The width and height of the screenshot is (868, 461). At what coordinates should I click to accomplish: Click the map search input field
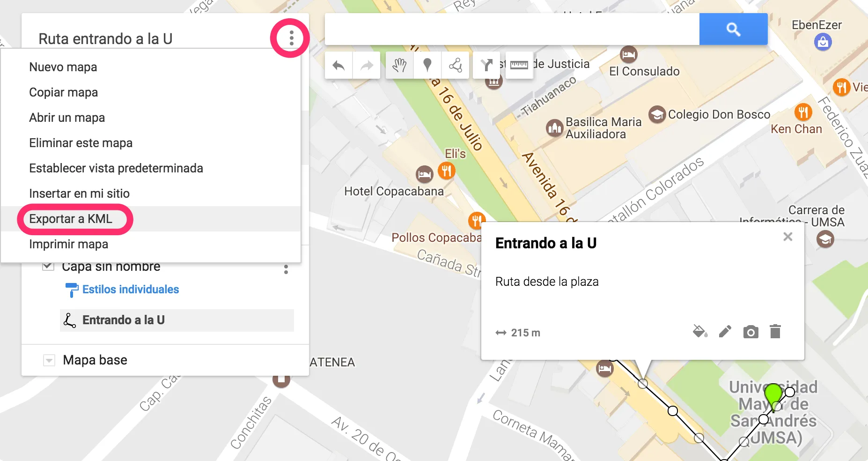[512, 29]
